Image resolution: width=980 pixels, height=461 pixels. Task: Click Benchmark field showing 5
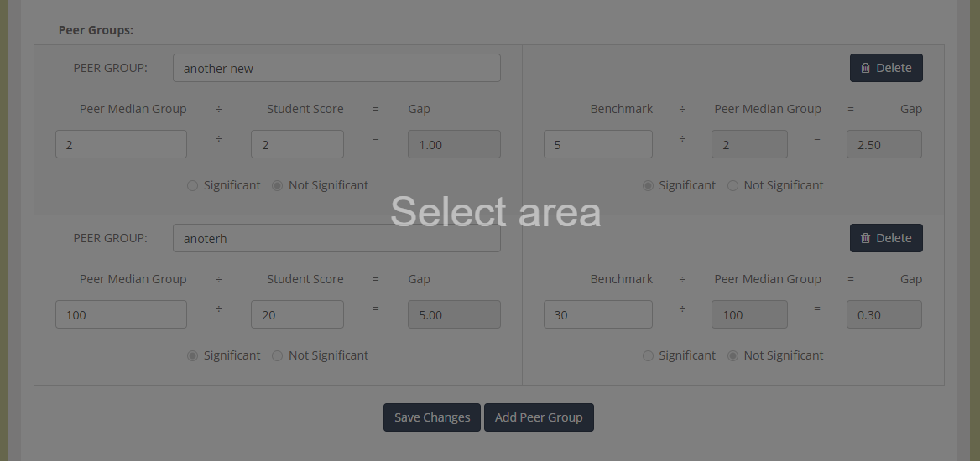pos(598,144)
